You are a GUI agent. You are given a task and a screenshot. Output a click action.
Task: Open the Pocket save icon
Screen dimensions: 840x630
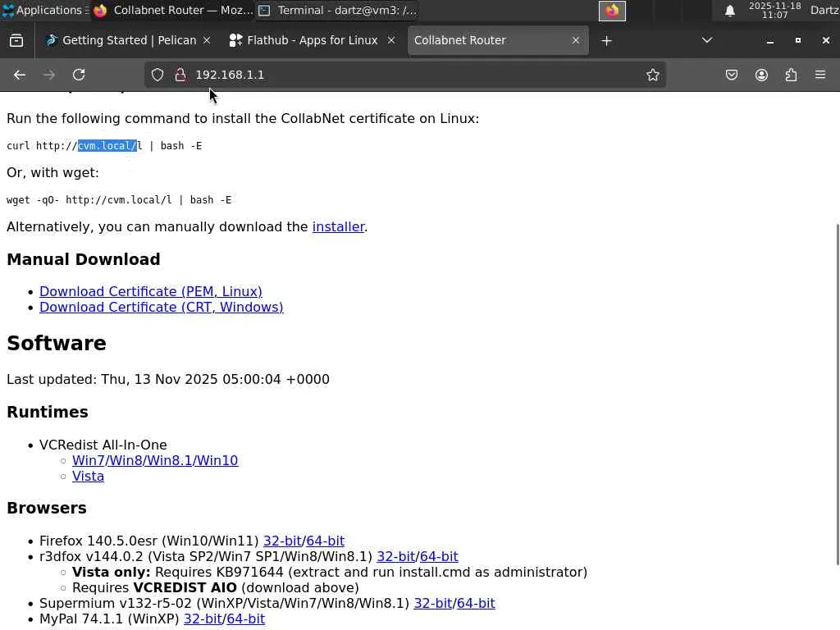click(x=731, y=75)
